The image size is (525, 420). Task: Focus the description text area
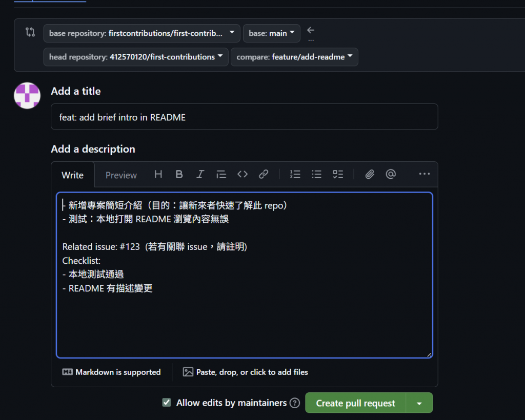(245, 275)
